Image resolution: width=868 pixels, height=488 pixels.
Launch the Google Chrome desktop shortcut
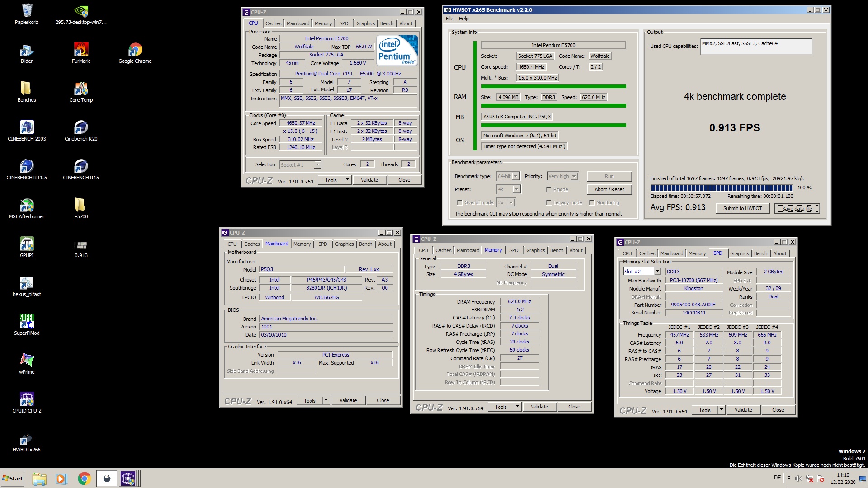(x=135, y=52)
